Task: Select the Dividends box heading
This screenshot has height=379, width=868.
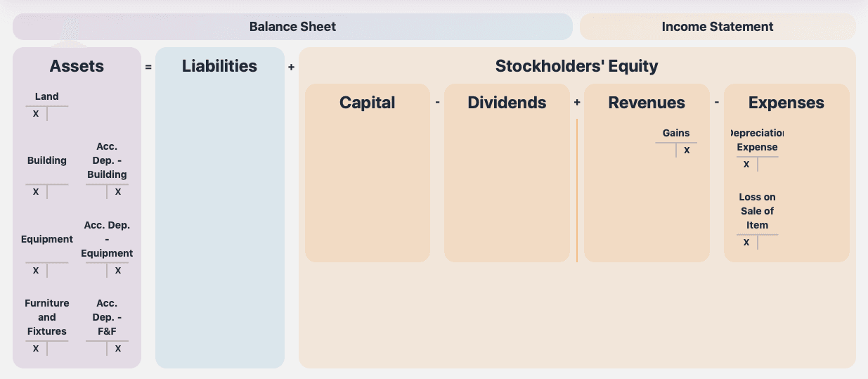Action: (507, 103)
